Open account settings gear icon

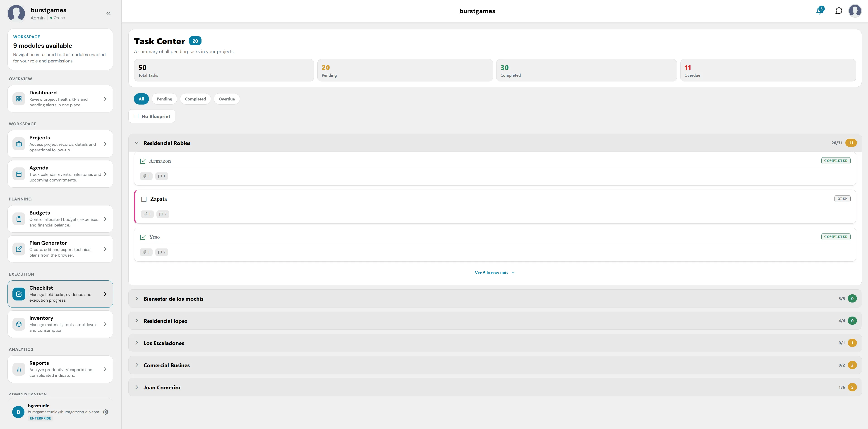pyautogui.click(x=106, y=412)
